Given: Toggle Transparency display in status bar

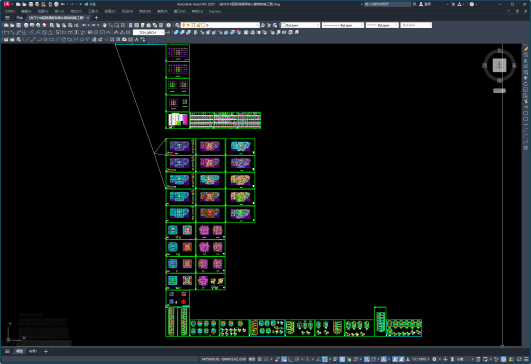Looking at the screenshot, I should pos(342,359).
